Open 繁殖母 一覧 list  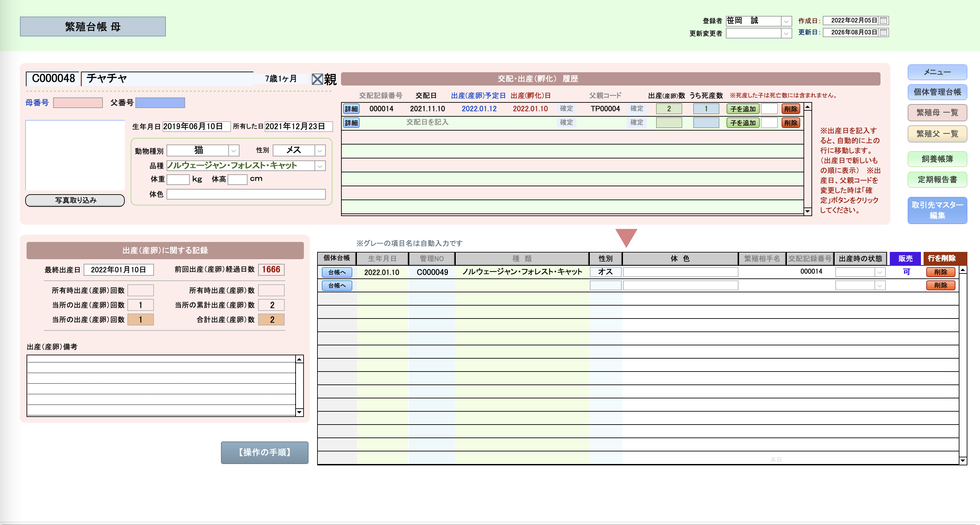937,113
